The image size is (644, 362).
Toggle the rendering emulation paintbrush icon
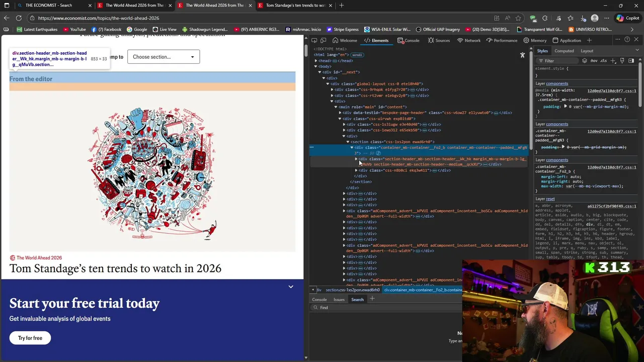coord(622,61)
